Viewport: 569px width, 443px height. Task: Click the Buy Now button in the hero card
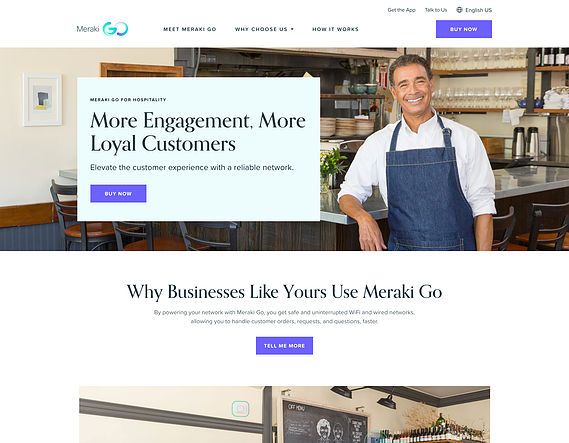(x=118, y=193)
